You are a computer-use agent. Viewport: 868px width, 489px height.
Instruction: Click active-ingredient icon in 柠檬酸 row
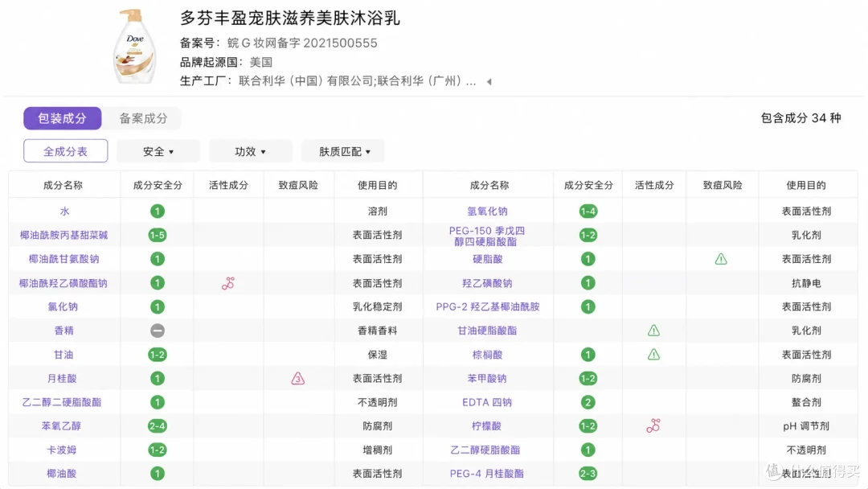(653, 426)
